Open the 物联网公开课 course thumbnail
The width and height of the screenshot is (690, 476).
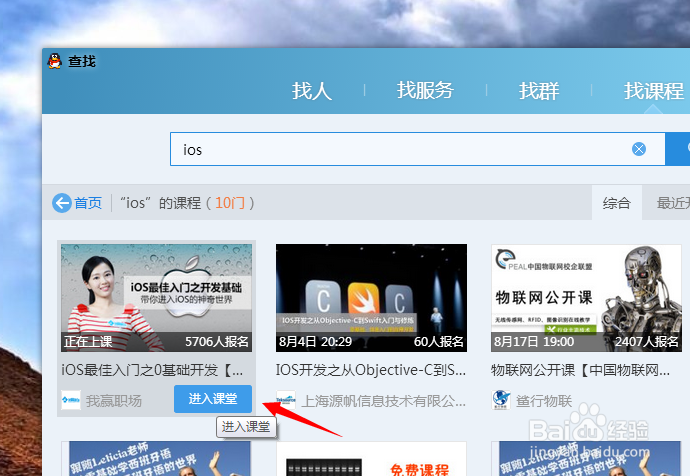coord(586,298)
